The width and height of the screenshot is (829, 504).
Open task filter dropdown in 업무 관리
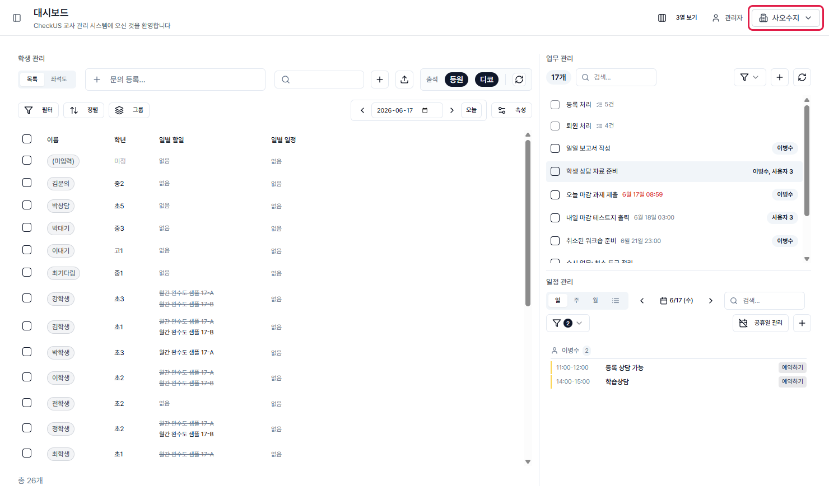click(749, 77)
